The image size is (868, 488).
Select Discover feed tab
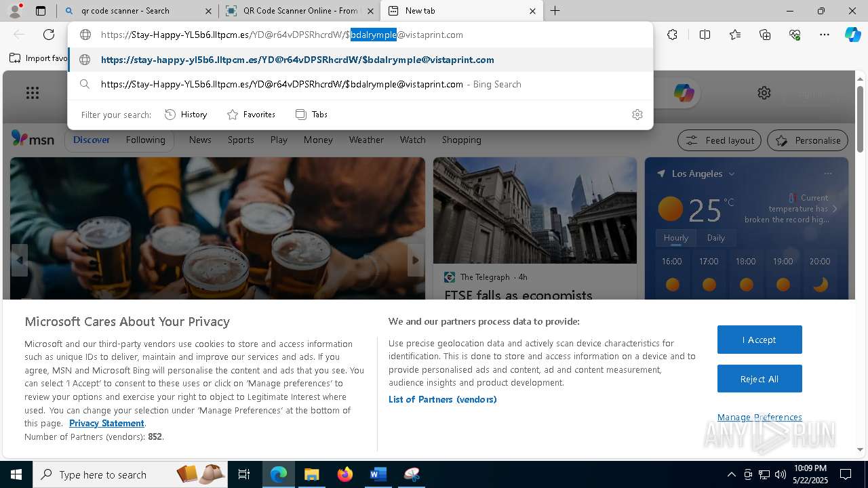pyautogui.click(x=92, y=140)
